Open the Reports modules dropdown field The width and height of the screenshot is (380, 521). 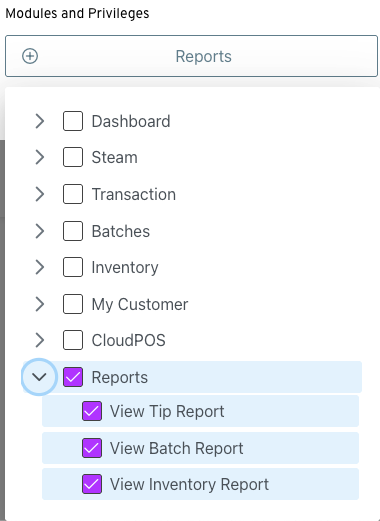(x=191, y=56)
